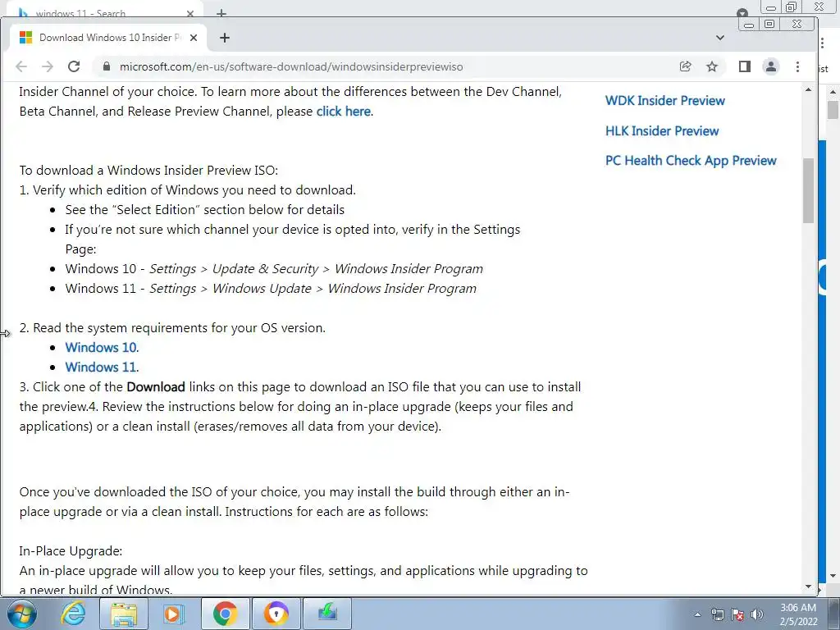
Task: Open HLK Insider Preview link
Action: tap(662, 130)
